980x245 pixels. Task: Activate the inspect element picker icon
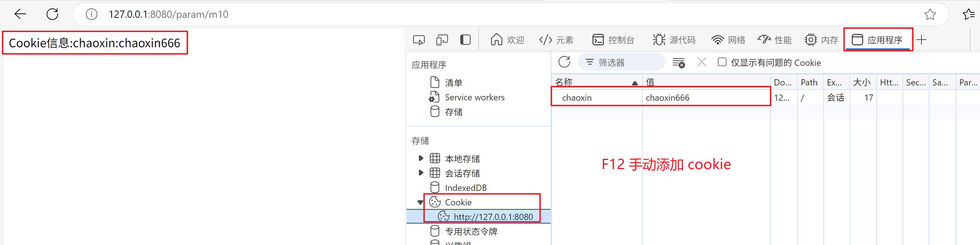419,40
